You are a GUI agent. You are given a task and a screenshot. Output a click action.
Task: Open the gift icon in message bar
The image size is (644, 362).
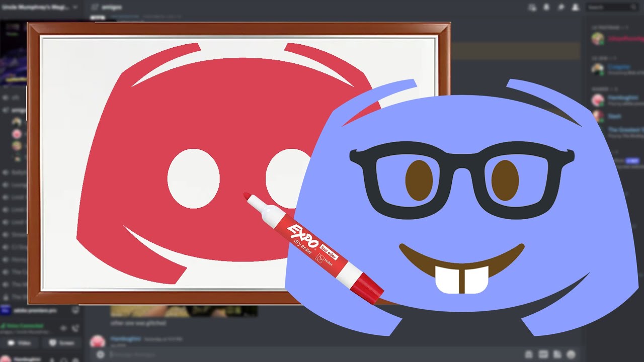click(529, 354)
